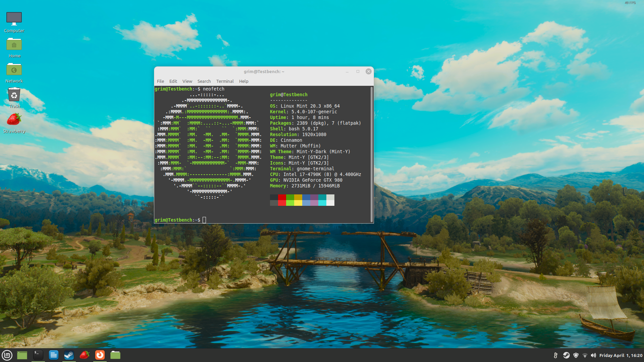The width and height of the screenshot is (644, 362).
Task: Open the terminal View menu
Action: 187,81
